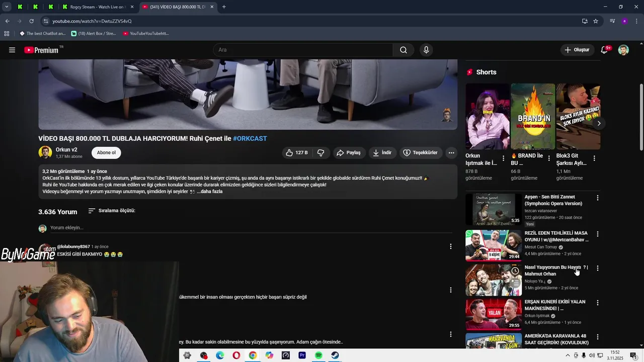Open Chrome profile avatar in toolbar
644x362 pixels.
(624, 21)
